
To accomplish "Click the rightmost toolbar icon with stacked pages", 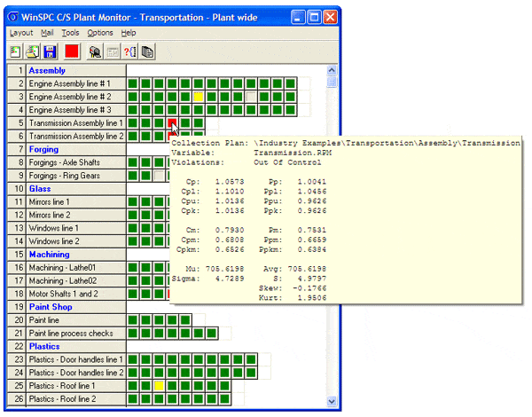I will pyautogui.click(x=147, y=51).
